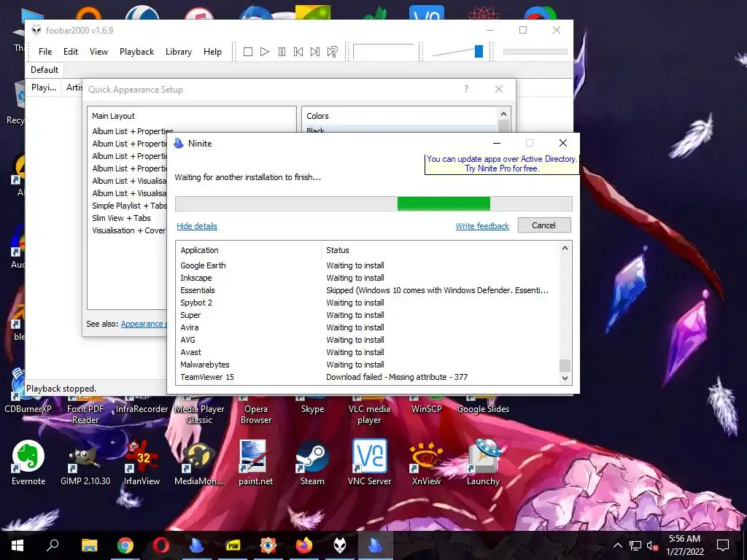The width and height of the screenshot is (747, 560).
Task: Open File Explorer from the taskbar
Action: 89,545
